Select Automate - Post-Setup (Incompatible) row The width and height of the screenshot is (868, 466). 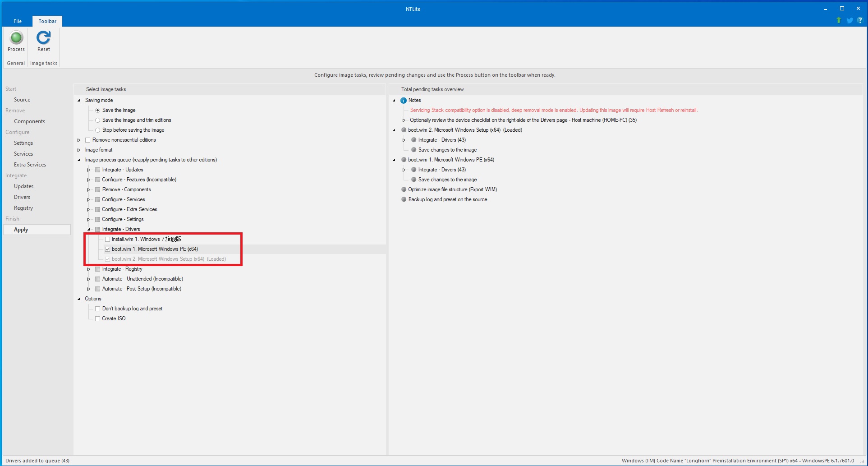tap(142, 289)
